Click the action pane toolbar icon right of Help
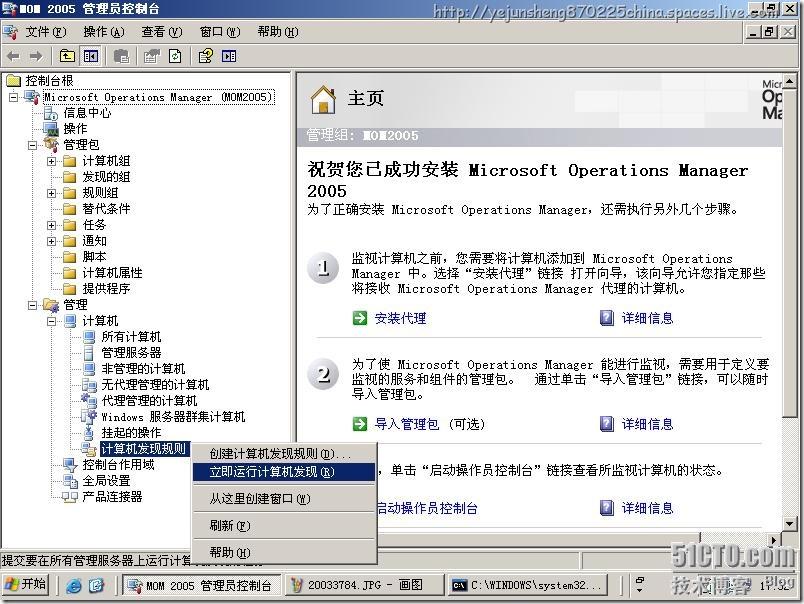 pos(229,56)
